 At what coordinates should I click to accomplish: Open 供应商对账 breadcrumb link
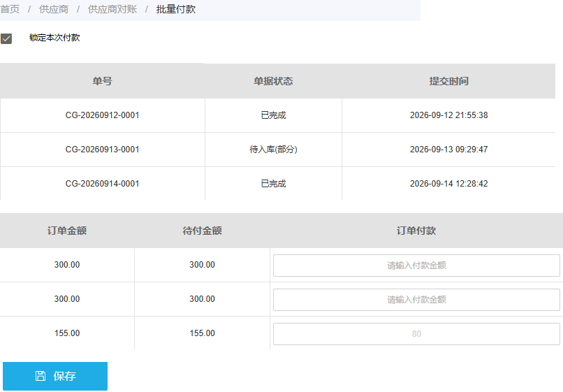(x=112, y=9)
